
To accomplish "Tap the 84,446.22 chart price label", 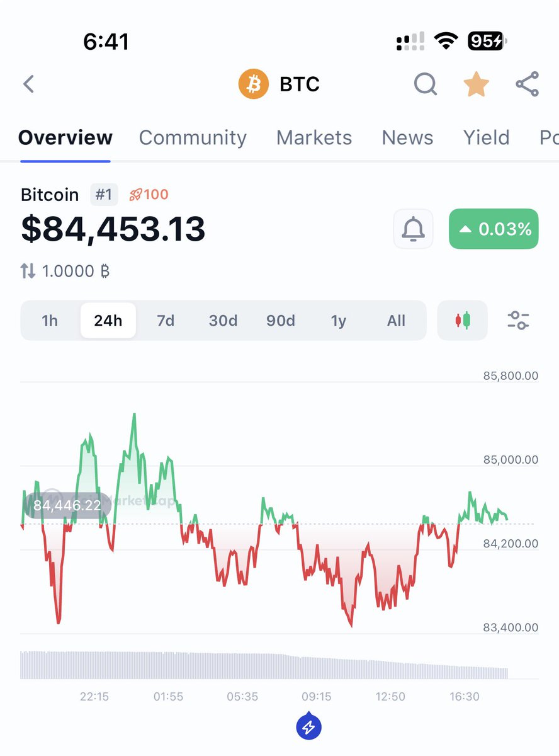I will pos(67,505).
